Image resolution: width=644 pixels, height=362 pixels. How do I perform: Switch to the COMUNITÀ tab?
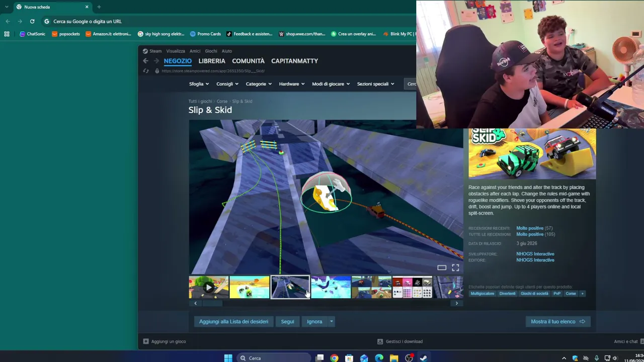[x=248, y=61]
